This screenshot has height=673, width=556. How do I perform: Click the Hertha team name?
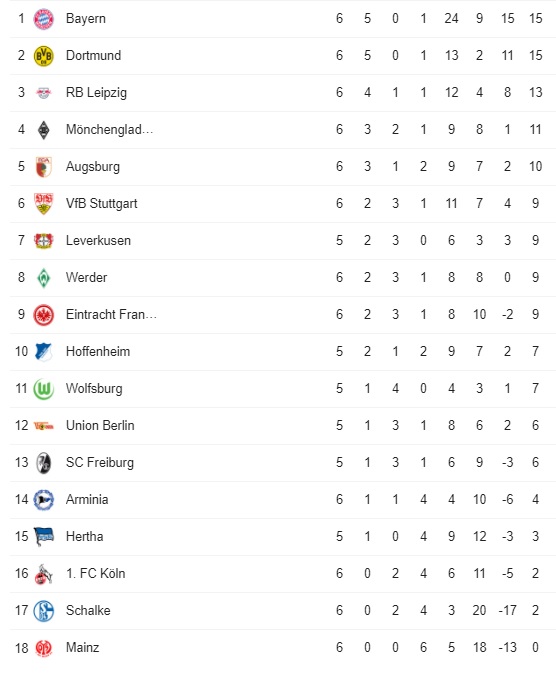84,537
